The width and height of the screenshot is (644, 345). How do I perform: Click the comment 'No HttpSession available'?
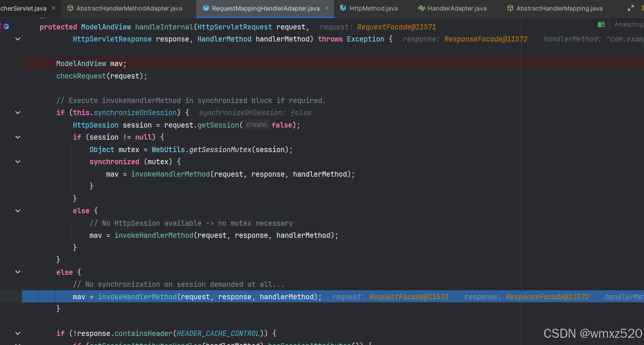[191, 223]
